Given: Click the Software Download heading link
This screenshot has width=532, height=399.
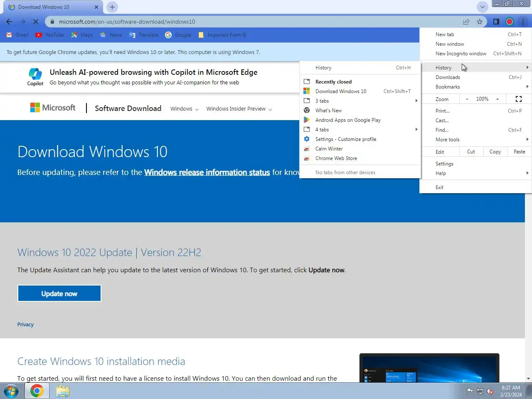Looking at the screenshot, I should pyautogui.click(x=128, y=108).
